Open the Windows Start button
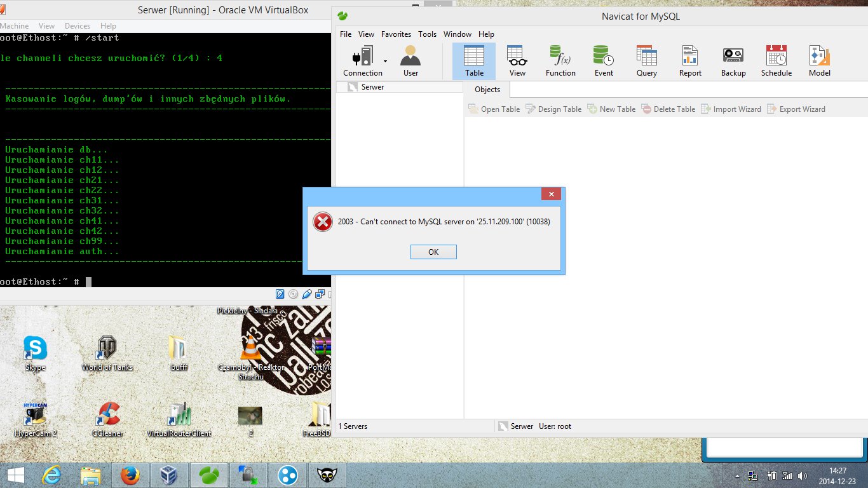 (x=15, y=475)
